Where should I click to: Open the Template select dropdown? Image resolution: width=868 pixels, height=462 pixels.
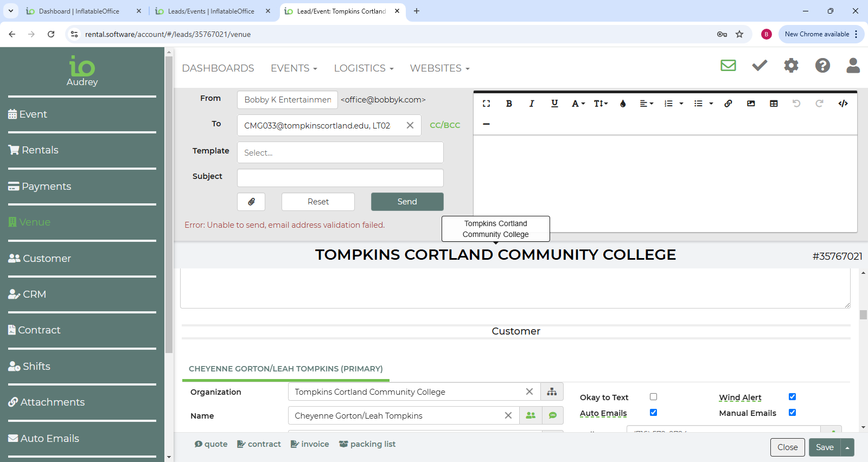pyautogui.click(x=340, y=153)
